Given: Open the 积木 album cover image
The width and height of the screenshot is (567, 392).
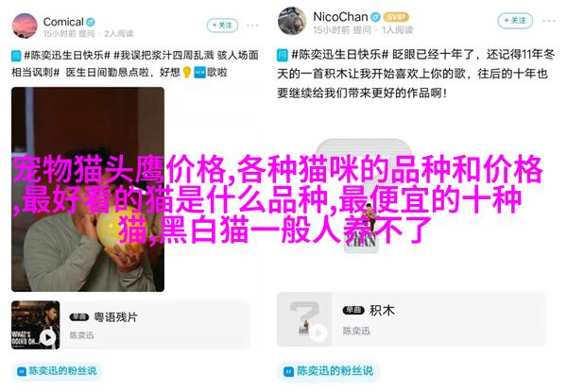Looking at the screenshot, I should pos(304,319).
